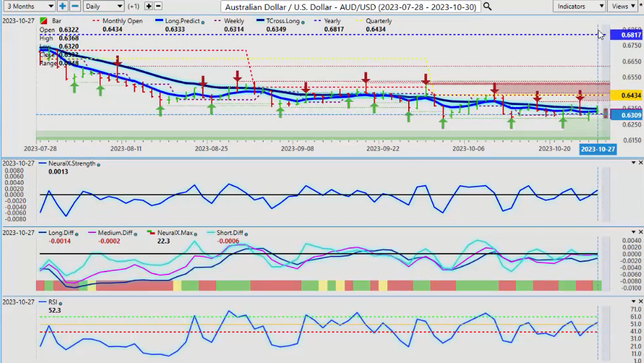Click the High value 0.6368

(x=69, y=38)
